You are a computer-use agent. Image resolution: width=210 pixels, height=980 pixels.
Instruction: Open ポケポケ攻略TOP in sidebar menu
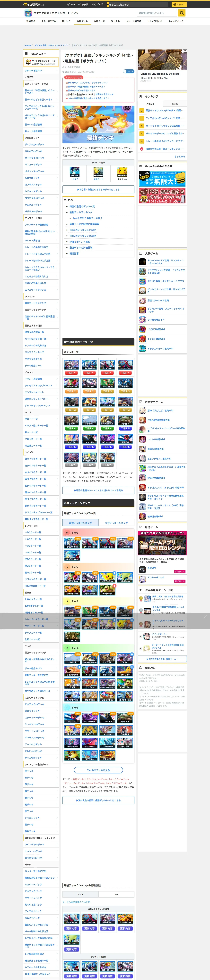point(41,71)
